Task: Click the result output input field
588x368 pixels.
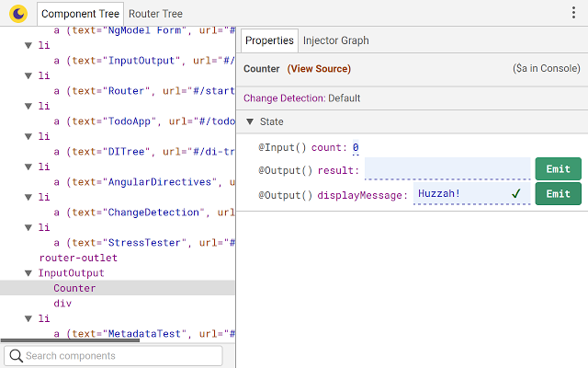Action: click(447, 169)
